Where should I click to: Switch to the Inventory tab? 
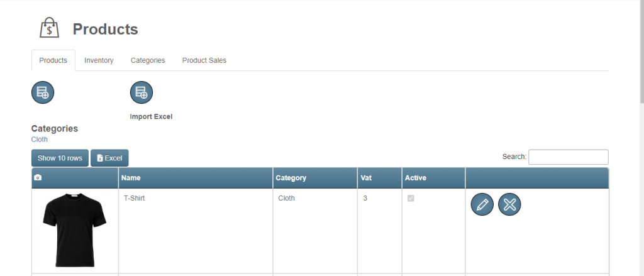pyautogui.click(x=99, y=60)
